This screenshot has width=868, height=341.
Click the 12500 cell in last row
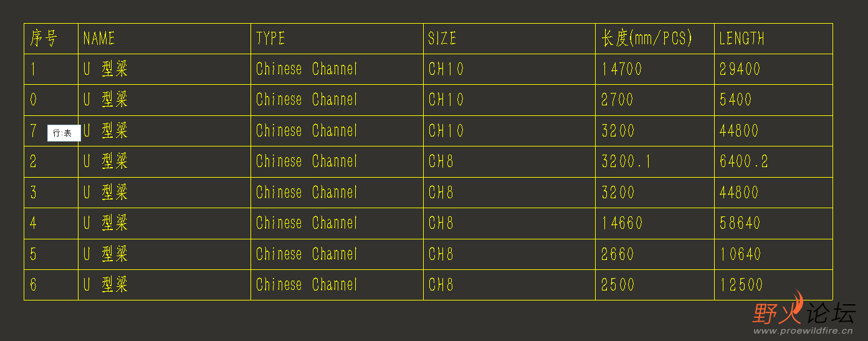tap(774, 285)
